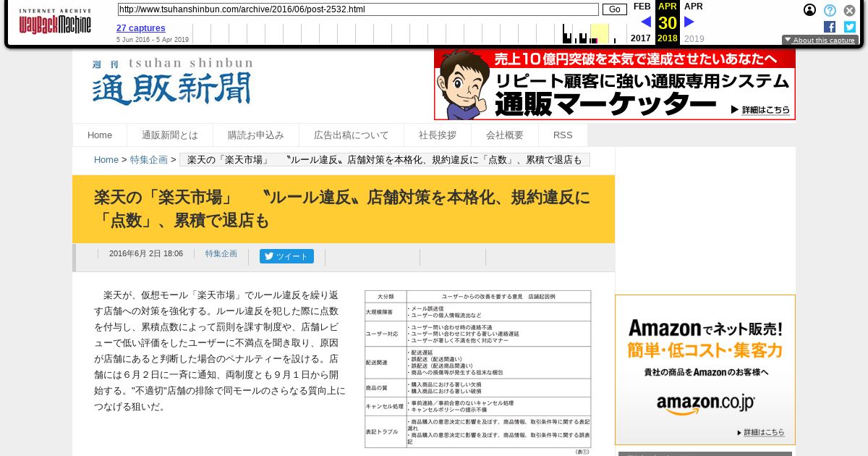Focus the Wayback URL input field

point(358,9)
